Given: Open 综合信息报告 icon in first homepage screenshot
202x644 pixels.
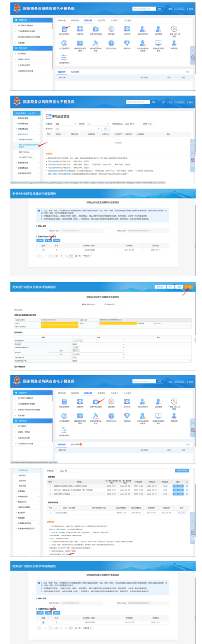Looking at the screenshot, I should [x=64, y=29].
